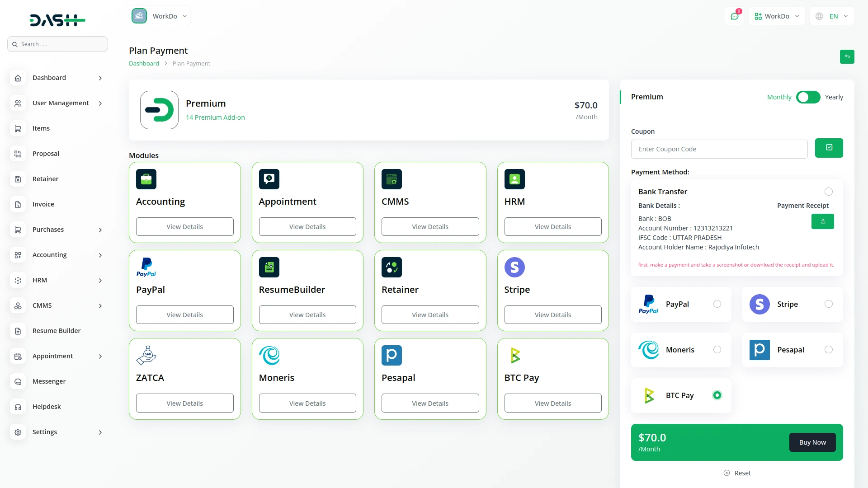The height and width of the screenshot is (488, 868).
Task: Click the Enter Coupon Code field
Action: coord(719,149)
